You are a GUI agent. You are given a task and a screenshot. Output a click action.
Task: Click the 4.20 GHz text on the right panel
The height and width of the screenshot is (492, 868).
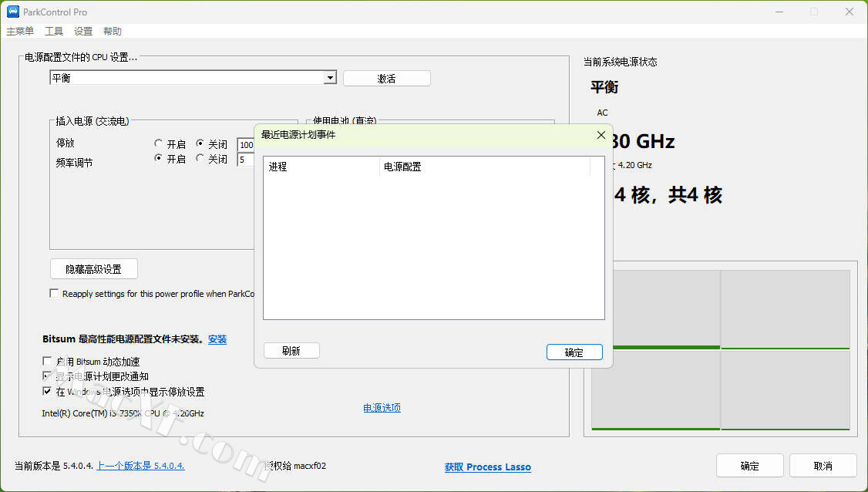[x=635, y=165]
